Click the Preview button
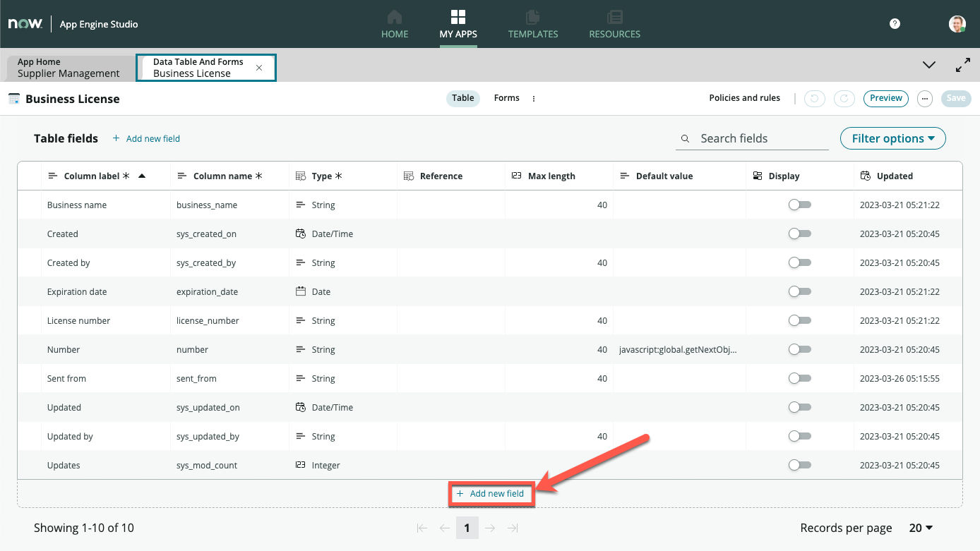The image size is (980, 551). tap(885, 98)
